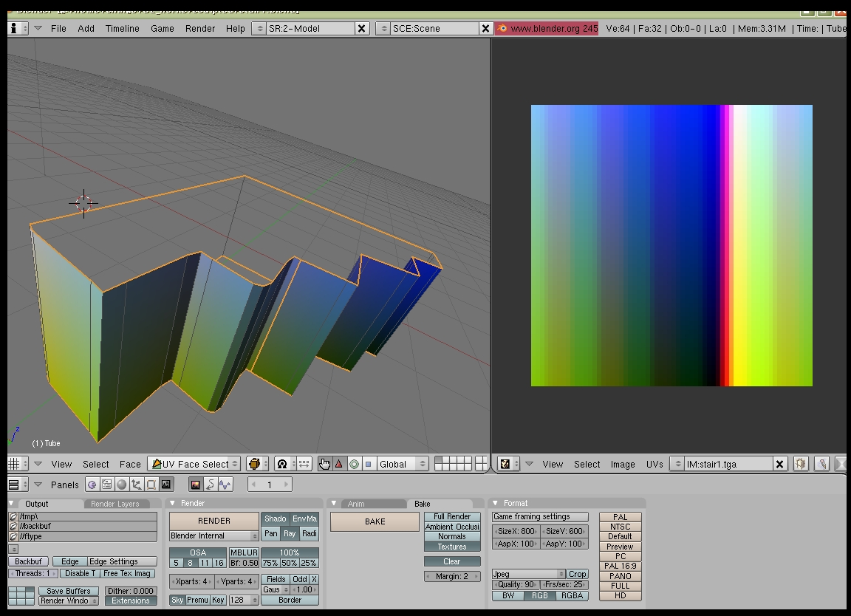The width and height of the screenshot is (851, 616).
Task: Open the Global orientation dropdown
Action: click(402, 464)
